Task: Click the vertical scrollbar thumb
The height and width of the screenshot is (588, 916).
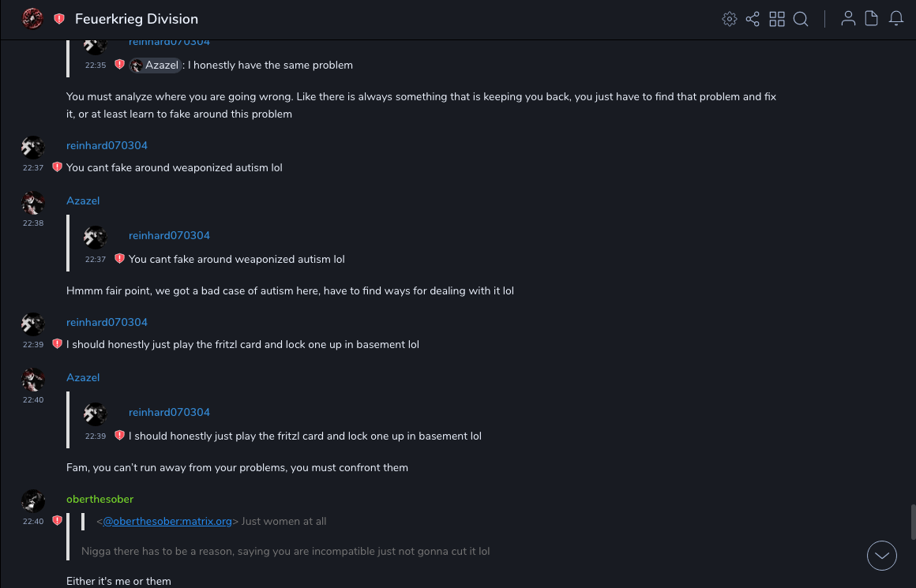Action: coord(912,522)
